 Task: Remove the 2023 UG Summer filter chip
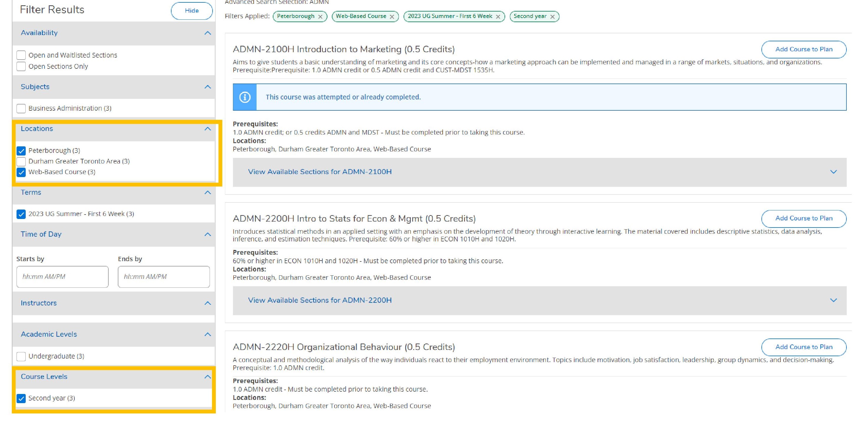click(498, 16)
